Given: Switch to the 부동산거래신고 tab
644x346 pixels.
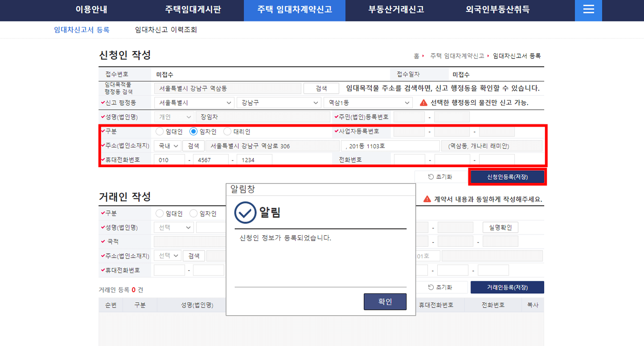Looking at the screenshot, I should click(x=397, y=10).
